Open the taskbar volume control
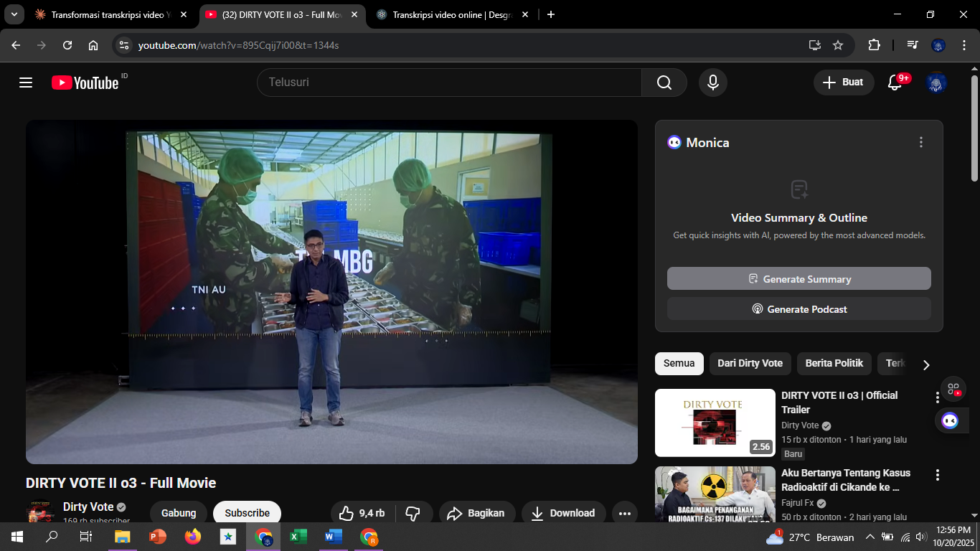 [x=920, y=537]
